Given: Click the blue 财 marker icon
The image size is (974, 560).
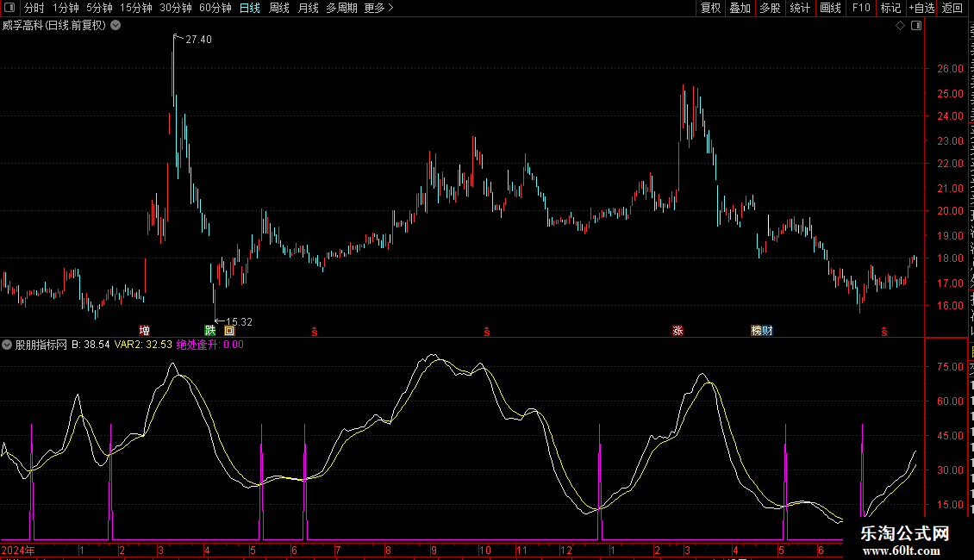Looking at the screenshot, I should [768, 330].
